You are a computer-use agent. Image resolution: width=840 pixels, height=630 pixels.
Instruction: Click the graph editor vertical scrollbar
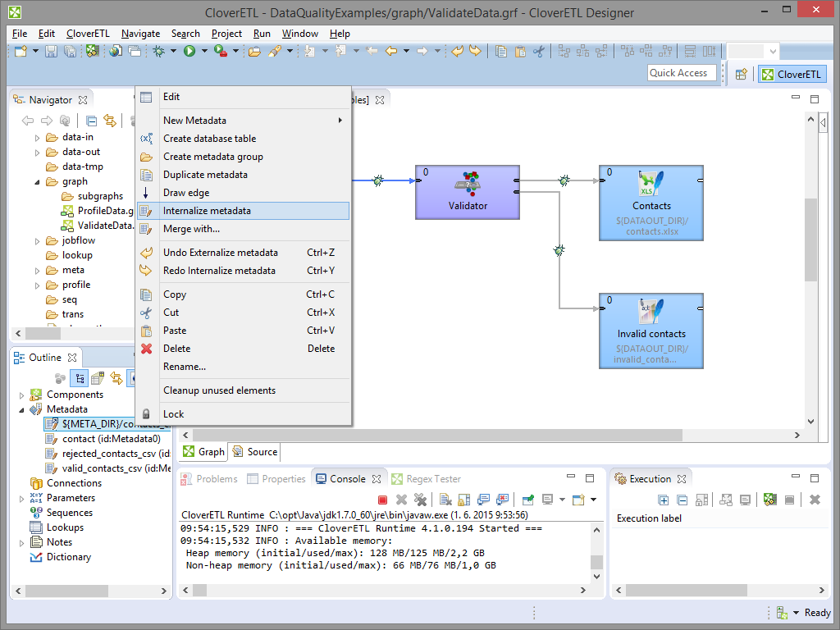[x=810, y=238]
